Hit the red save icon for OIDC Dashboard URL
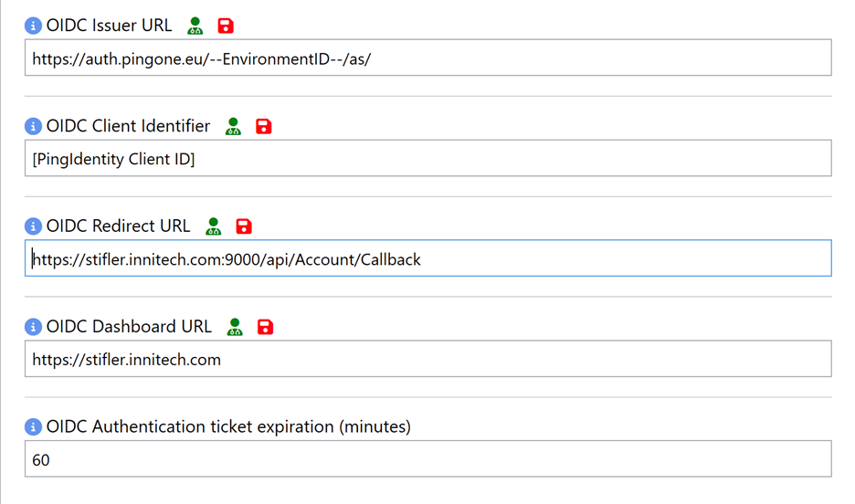This screenshot has height=504, width=855. pos(265,327)
